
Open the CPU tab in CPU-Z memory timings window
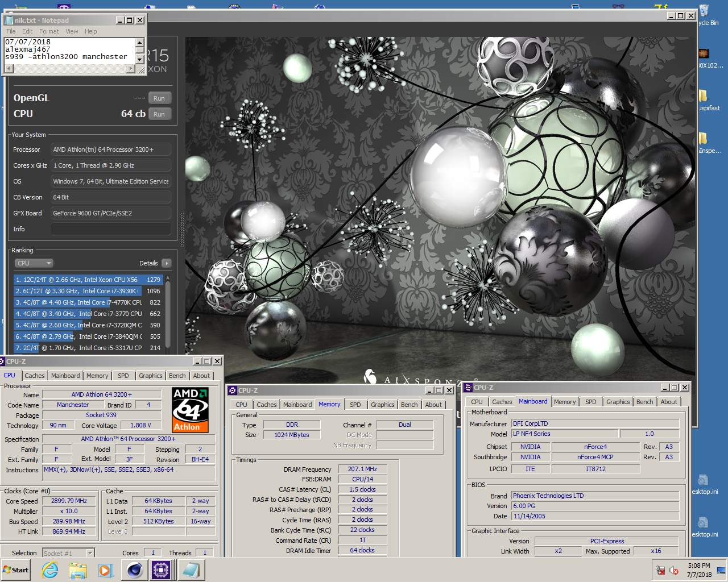point(242,405)
